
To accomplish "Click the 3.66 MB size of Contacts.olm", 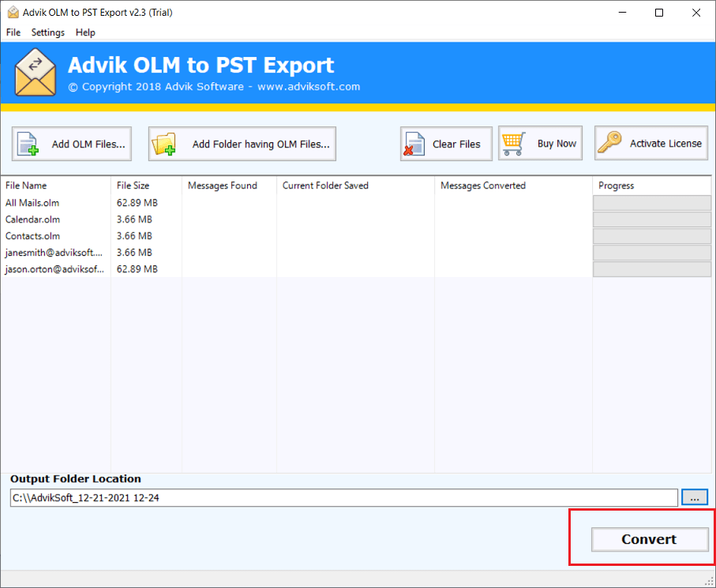I will 134,236.
